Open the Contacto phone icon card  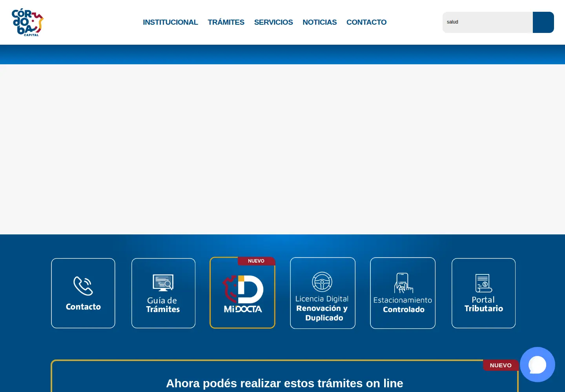(83, 293)
